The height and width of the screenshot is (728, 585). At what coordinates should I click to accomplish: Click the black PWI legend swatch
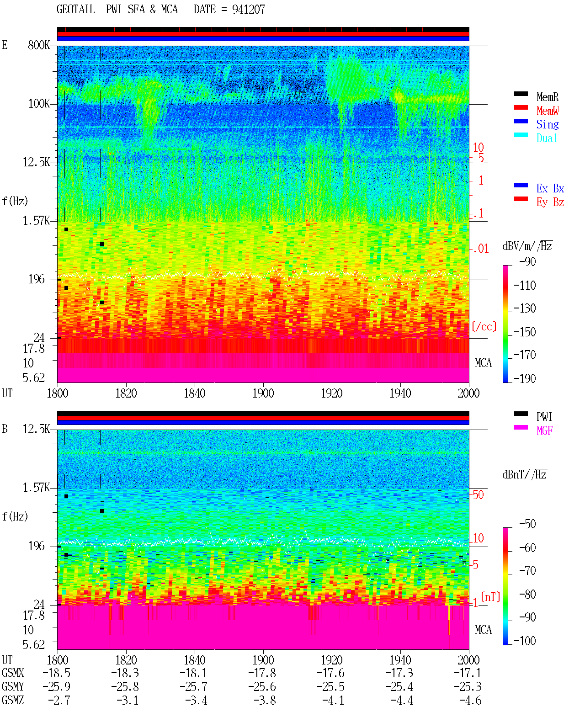[521, 414]
